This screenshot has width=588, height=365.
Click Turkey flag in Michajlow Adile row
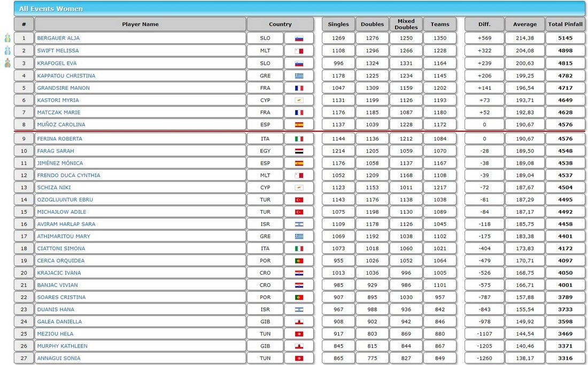click(299, 212)
